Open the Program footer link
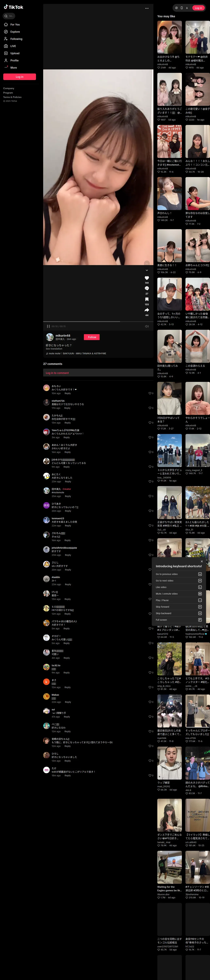Image resolution: width=210 pixels, height=980 pixels. 8,93
